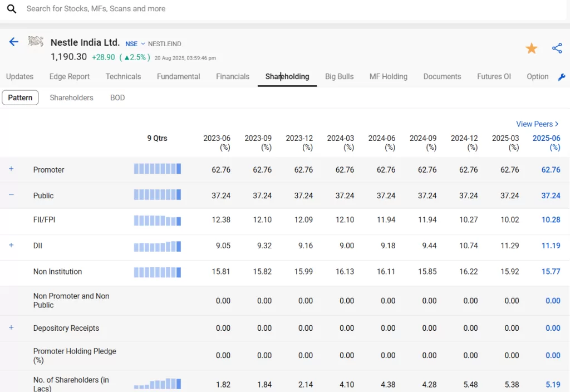Click the DII 9-quarter bar chart
Image resolution: width=570 pixels, height=392 pixels.
click(x=158, y=247)
